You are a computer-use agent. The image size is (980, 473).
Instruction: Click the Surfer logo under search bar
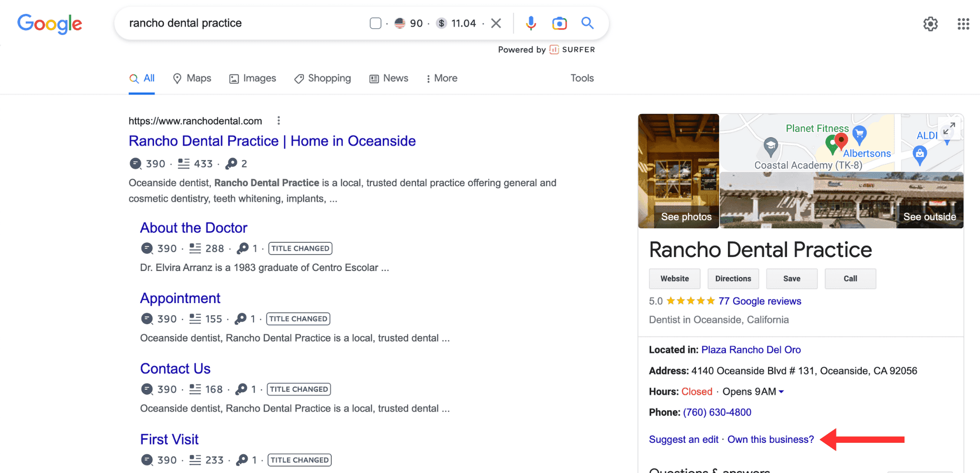[572, 49]
